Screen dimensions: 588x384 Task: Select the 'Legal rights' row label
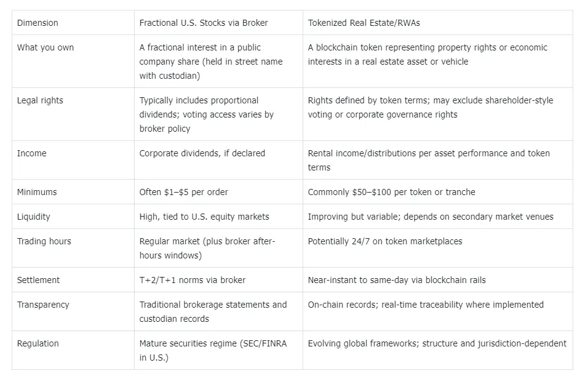[40, 100]
